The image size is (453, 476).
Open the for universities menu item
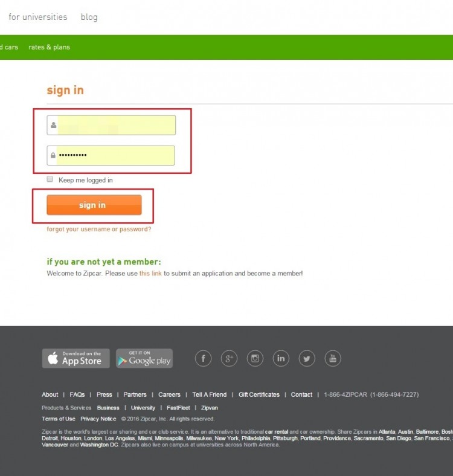[38, 17]
